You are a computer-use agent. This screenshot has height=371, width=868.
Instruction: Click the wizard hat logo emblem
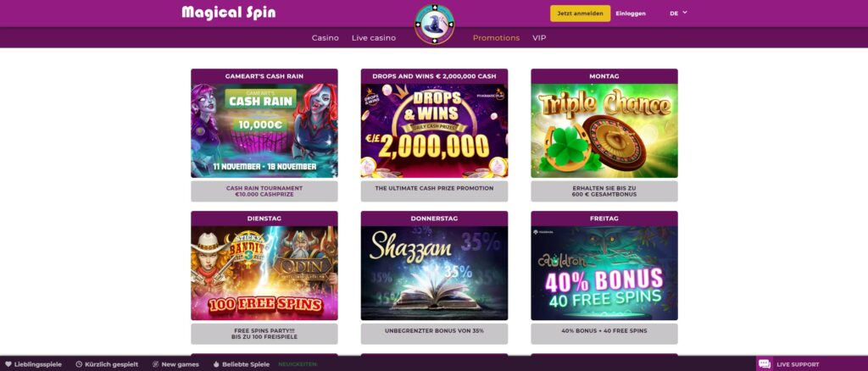(x=435, y=24)
